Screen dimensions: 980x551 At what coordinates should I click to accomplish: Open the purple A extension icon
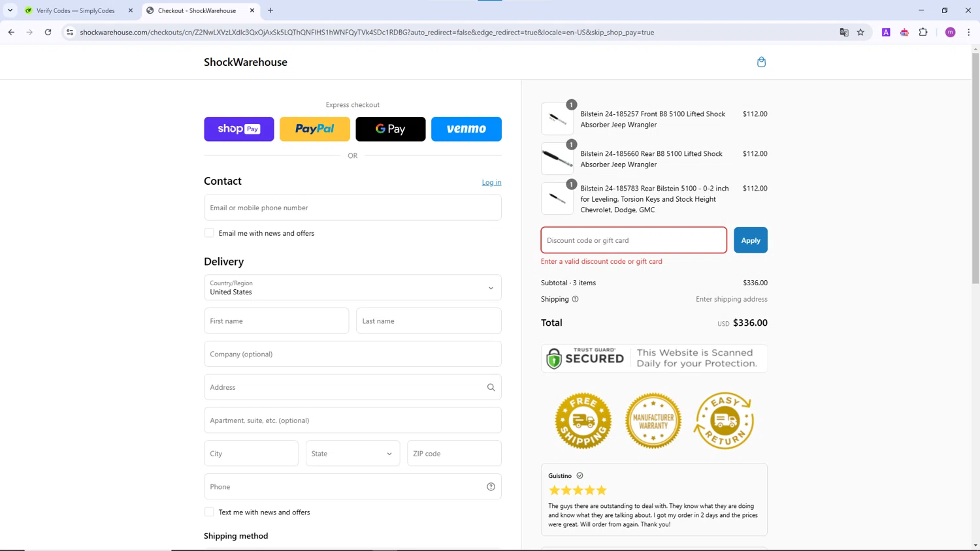[x=886, y=32]
